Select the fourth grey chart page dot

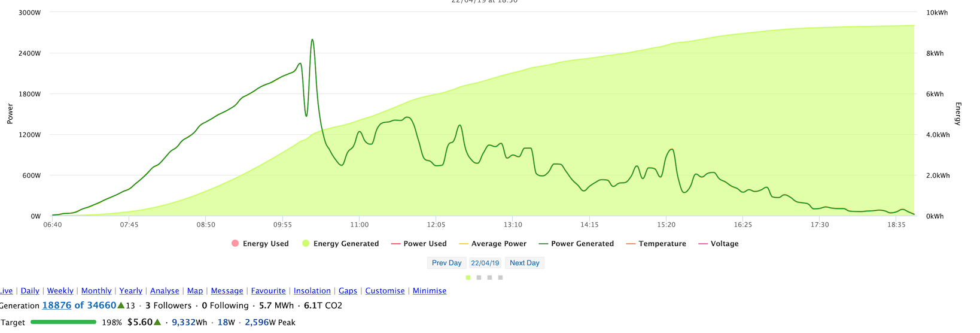(x=500, y=277)
